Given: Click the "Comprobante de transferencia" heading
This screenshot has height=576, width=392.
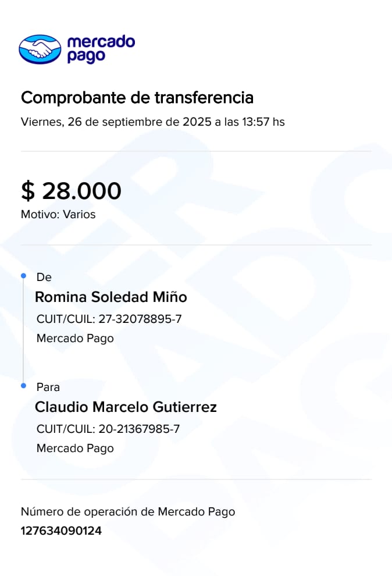Looking at the screenshot, I should pyautogui.click(x=137, y=98).
